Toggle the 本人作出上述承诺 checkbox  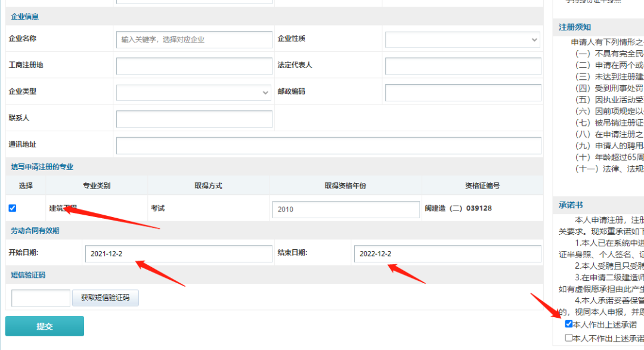coord(568,324)
